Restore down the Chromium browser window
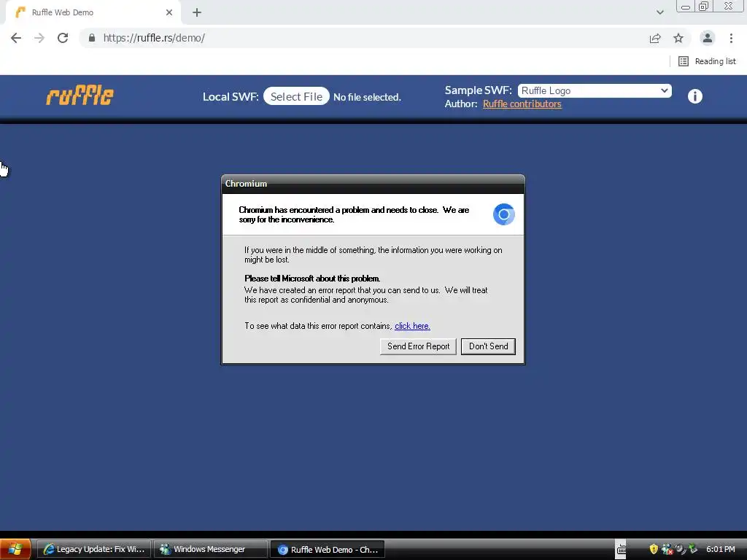Screen dimensions: 747x560 click(x=704, y=6)
